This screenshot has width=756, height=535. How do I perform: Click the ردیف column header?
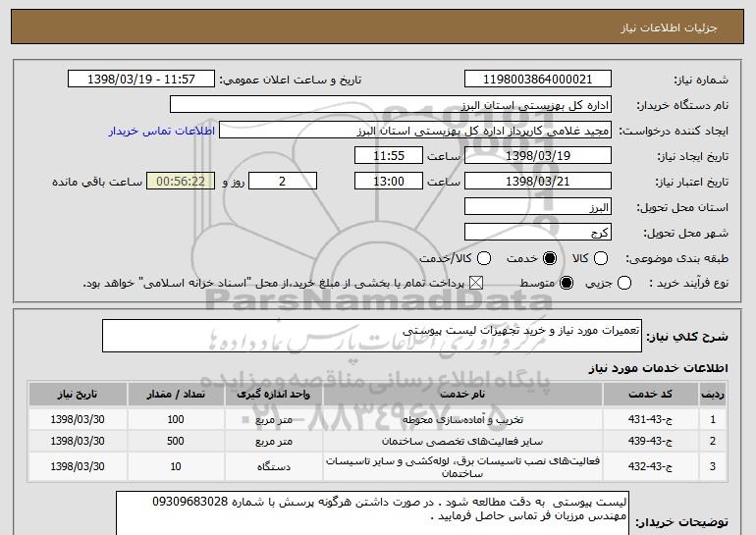point(713,395)
